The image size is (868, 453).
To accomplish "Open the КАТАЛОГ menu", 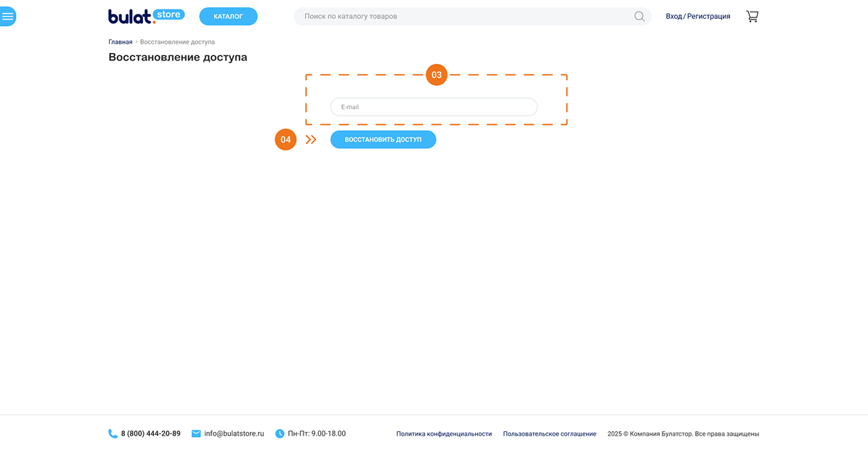I will coord(228,16).
